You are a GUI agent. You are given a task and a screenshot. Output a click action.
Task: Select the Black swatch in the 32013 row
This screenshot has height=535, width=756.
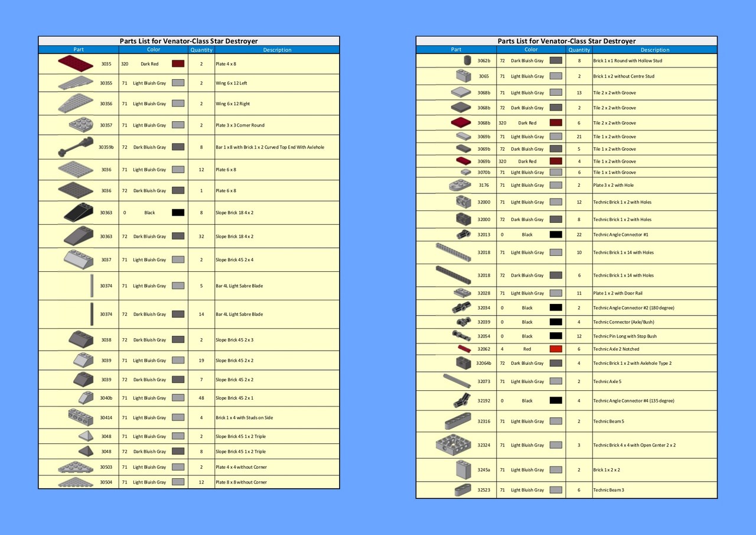coord(556,234)
